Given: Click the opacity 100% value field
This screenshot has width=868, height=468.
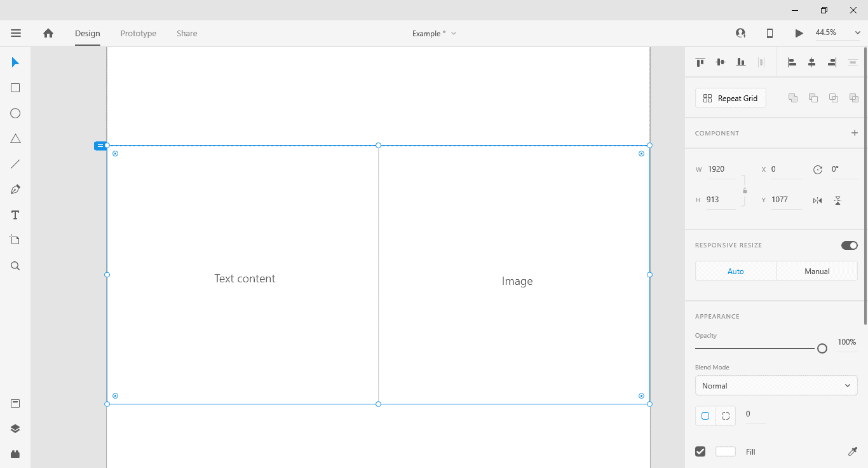Looking at the screenshot, I should (847, 342).
